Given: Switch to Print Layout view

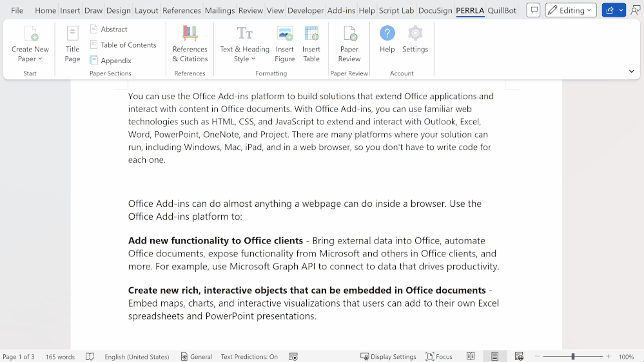Looking at the screenshot, I should (x=495, y=357).
